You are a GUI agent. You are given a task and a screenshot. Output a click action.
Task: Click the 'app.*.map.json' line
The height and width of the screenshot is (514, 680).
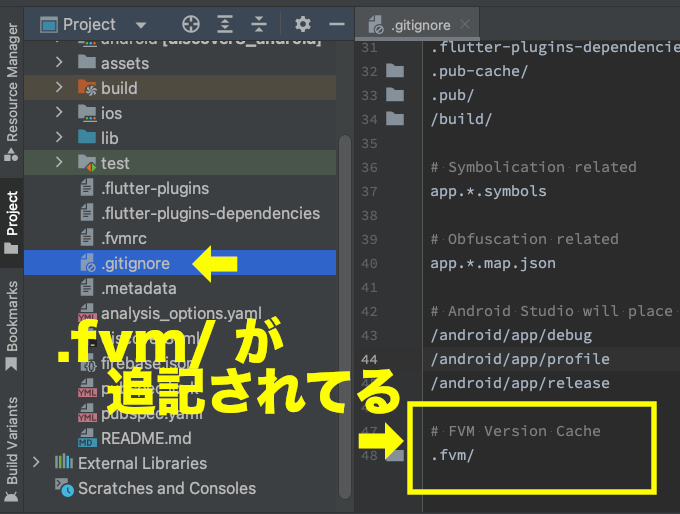(493, 263)
